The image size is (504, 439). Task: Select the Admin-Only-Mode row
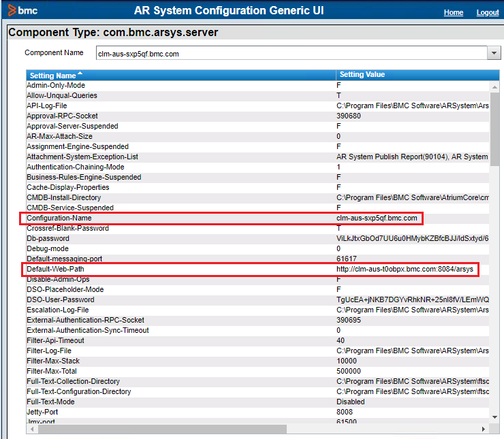[257, 86]
